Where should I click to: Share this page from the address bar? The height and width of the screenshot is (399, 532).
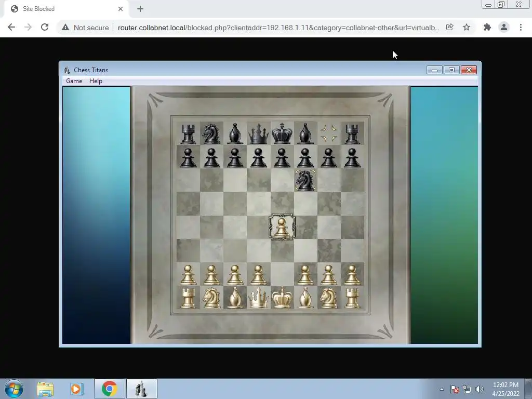pyautogui.click(x=449, y=27)
